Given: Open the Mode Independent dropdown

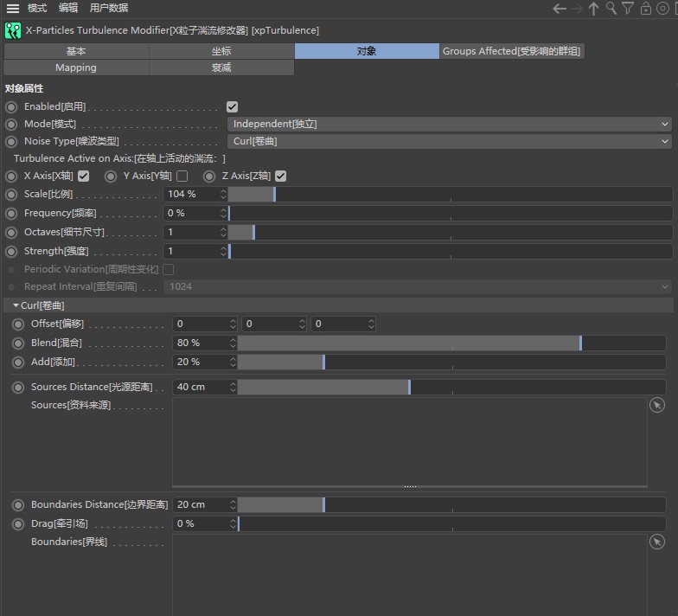Looking at the screenshot, I should pos(450,125).
